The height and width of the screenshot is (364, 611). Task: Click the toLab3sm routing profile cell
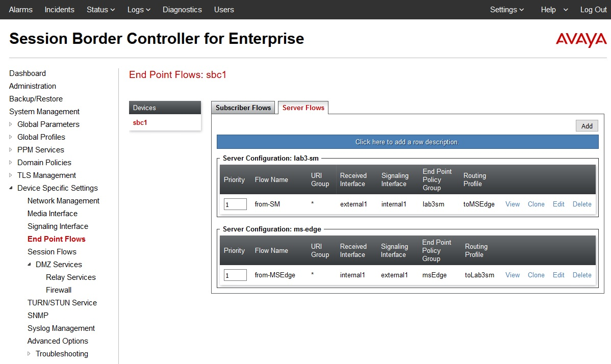pyautogui.click(x=479, y=275)
